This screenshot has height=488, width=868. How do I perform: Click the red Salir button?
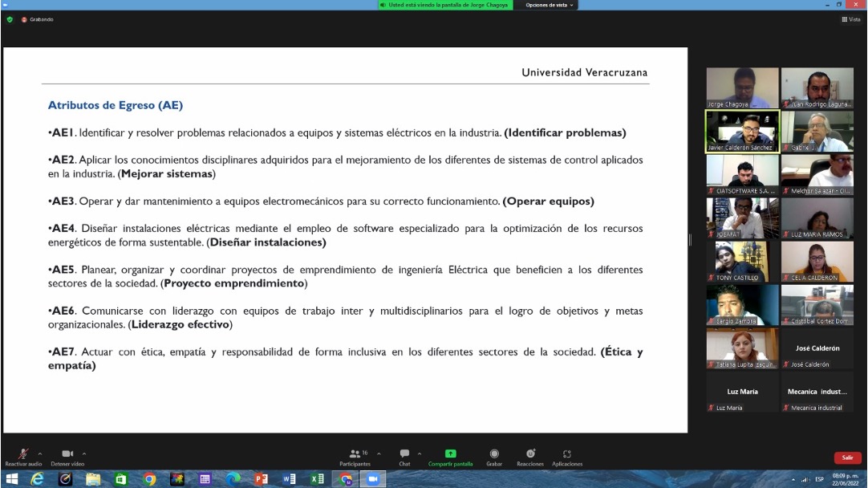847,458
